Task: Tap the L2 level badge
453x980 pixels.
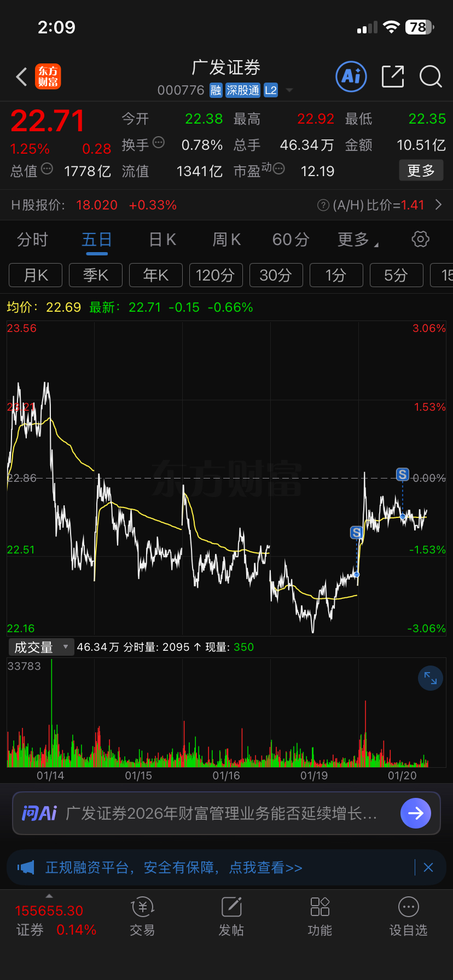Action: pos(271,90)
